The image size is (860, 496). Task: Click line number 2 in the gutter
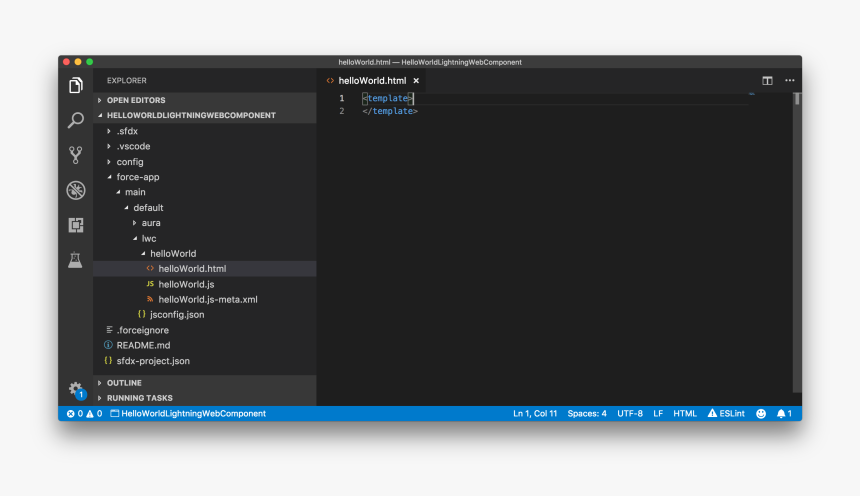342,111
